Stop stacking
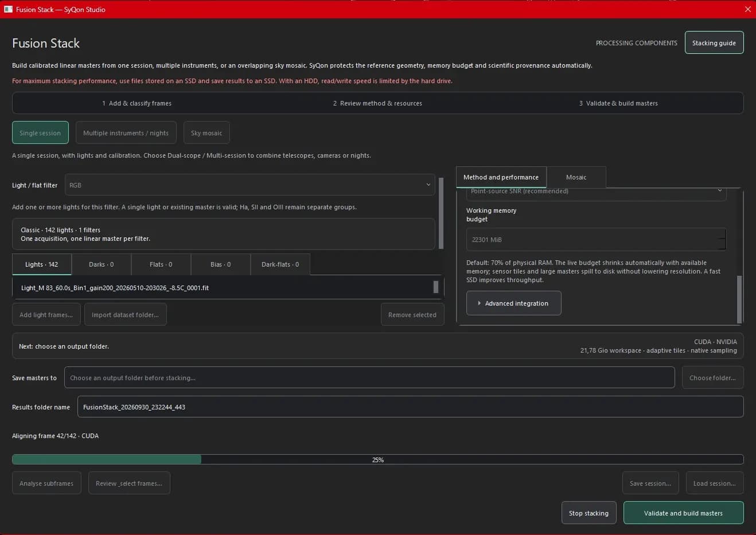The width and height of the screenshot is (756, 535). [x=589, y=513]
